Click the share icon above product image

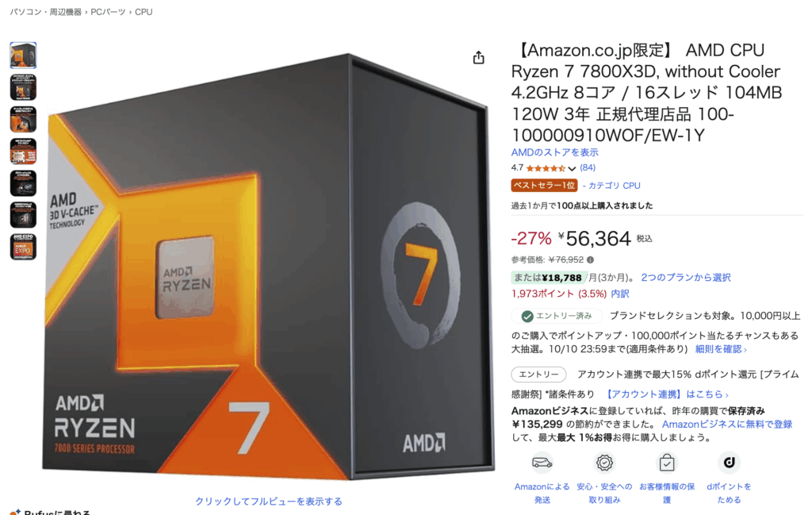(x=478, y=57)
